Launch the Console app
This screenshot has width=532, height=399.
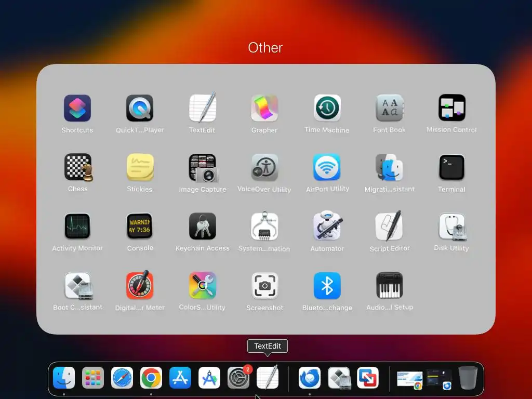[x=140, y=227]
